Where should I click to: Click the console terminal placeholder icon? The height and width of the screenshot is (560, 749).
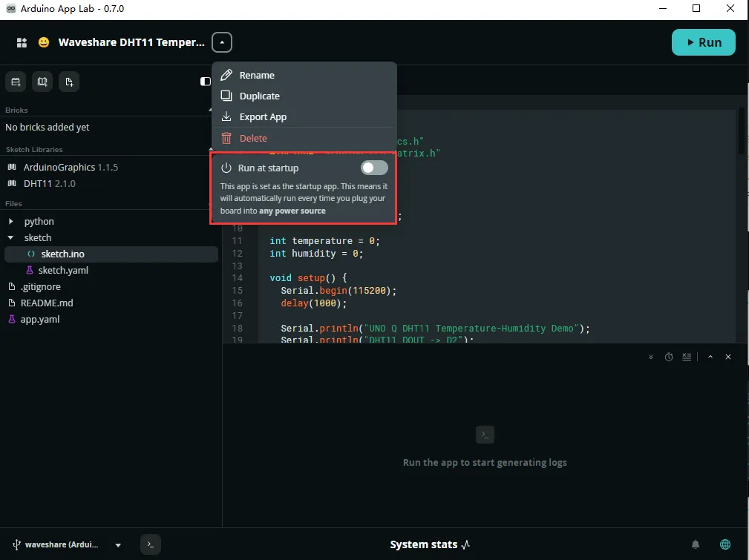[485, 435]
